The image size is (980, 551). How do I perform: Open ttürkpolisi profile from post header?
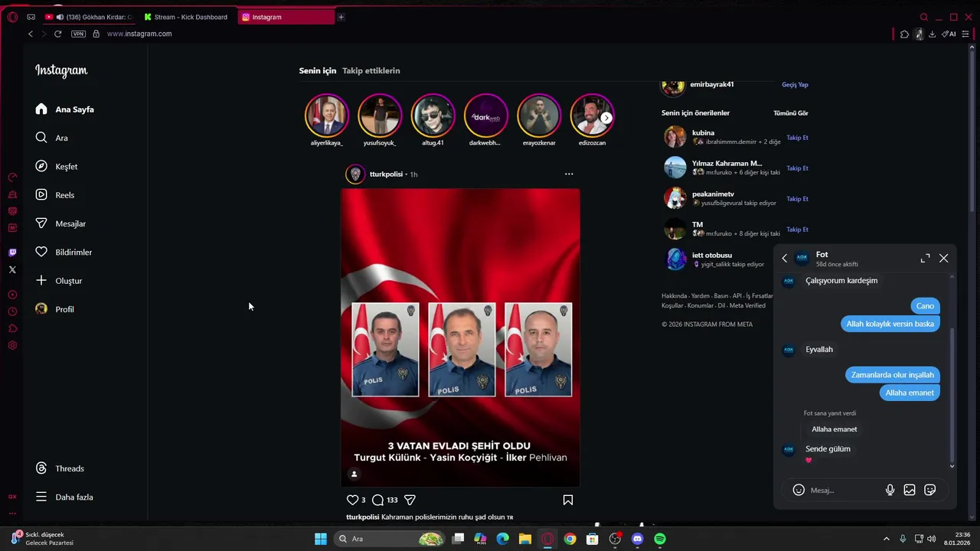point(386,174)
